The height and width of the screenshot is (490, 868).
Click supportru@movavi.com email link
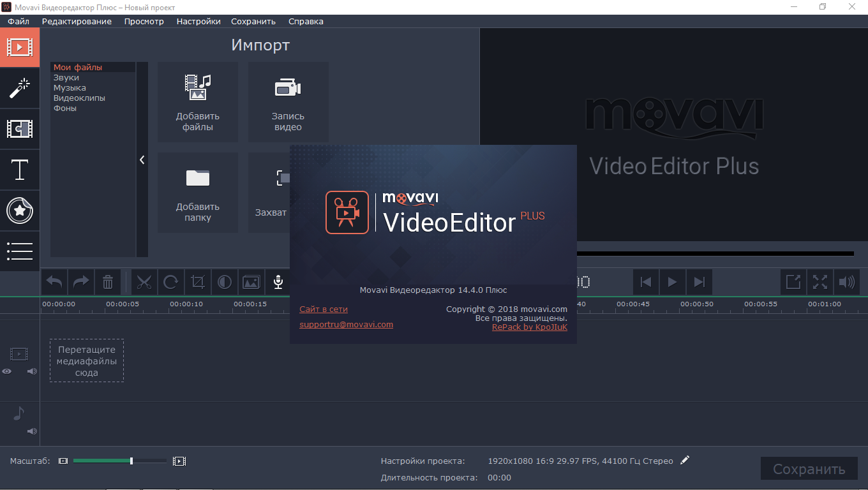click(x=346, y=324)
